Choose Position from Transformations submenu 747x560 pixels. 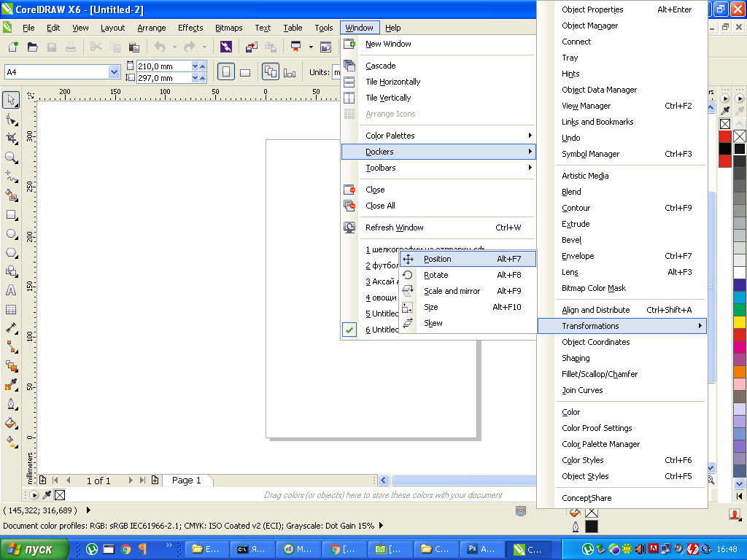468,259
